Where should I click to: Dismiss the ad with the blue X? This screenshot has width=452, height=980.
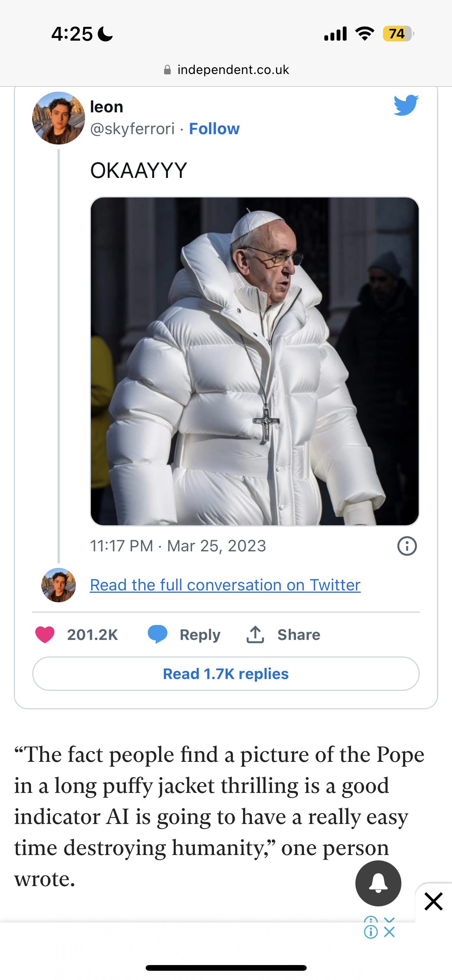[389, 932]
